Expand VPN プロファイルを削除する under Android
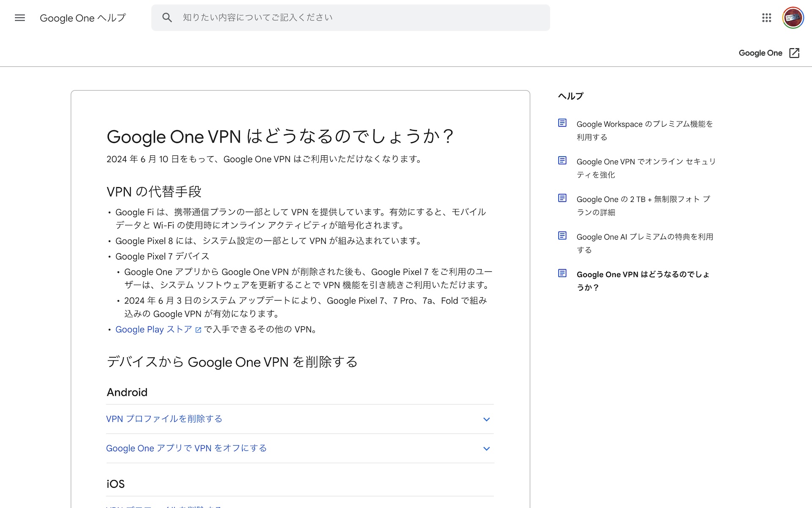The height and width of the screenshot is (508, 812). [x=164, y=419]
